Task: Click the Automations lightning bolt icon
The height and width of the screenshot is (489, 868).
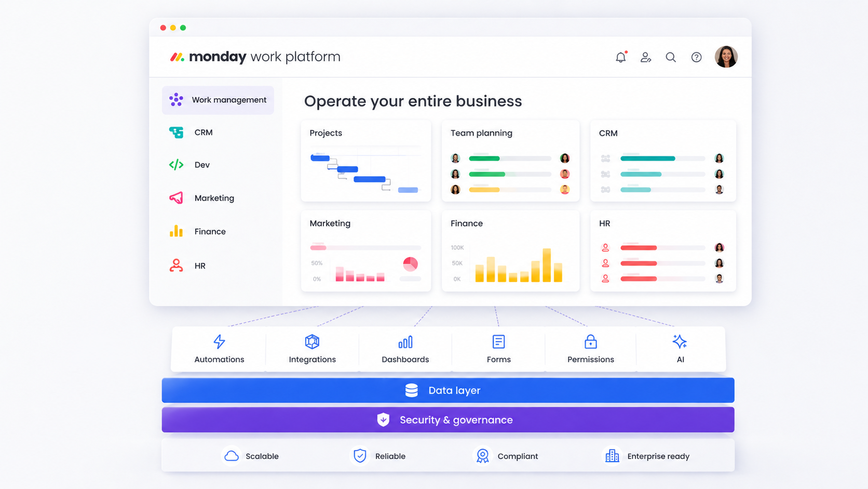Action: pos(219,341)
